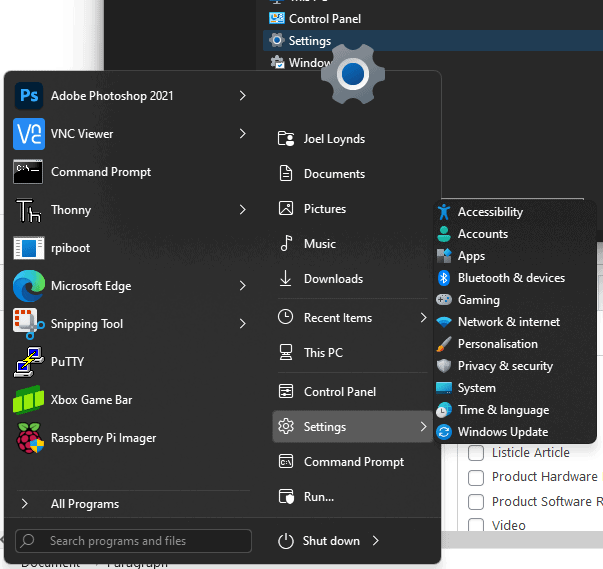Image resolution: width=603 pixels, height=569 pixels.
Task: Click the Downloads arrow icon
Action: [285, 279]
